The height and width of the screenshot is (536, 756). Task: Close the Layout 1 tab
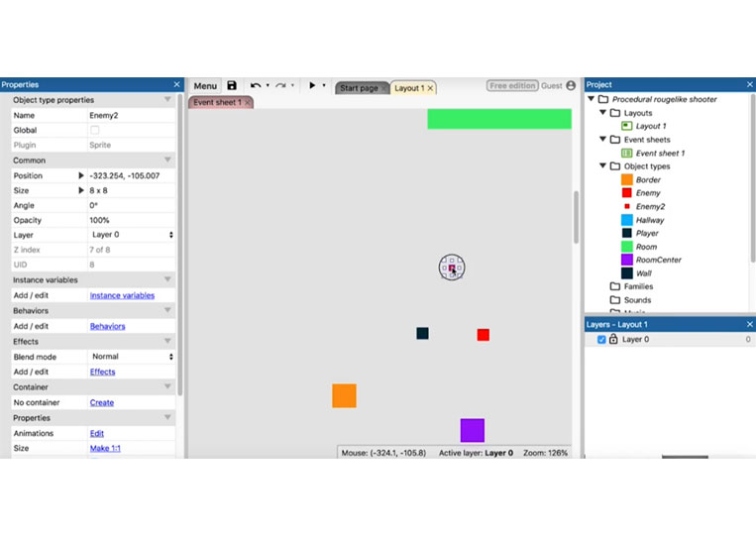tap(430, 88)
